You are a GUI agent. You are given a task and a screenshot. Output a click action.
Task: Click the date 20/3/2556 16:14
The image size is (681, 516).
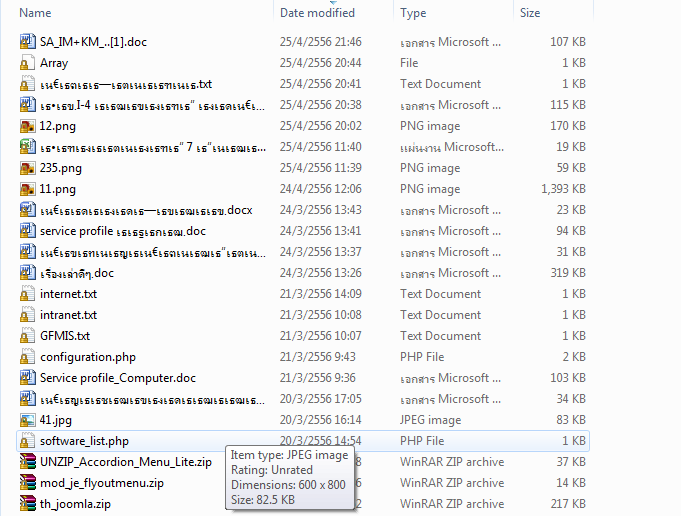pyautogui.click(x=321, y=420)
